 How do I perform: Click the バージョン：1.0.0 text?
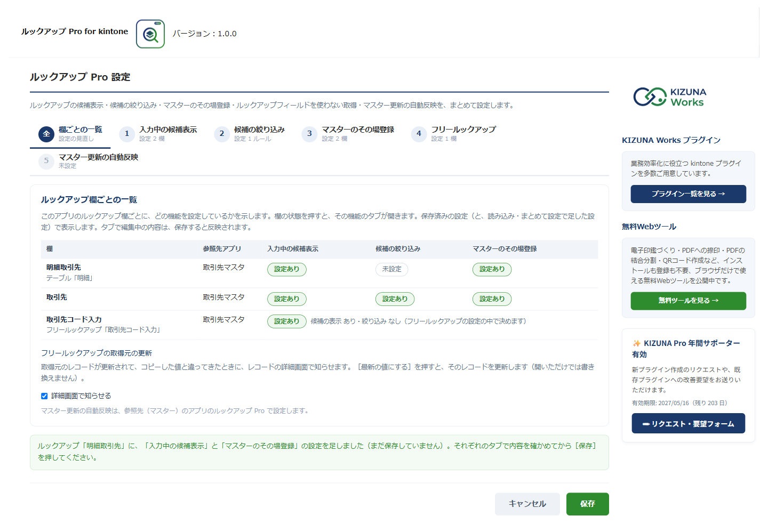[205, 34]
